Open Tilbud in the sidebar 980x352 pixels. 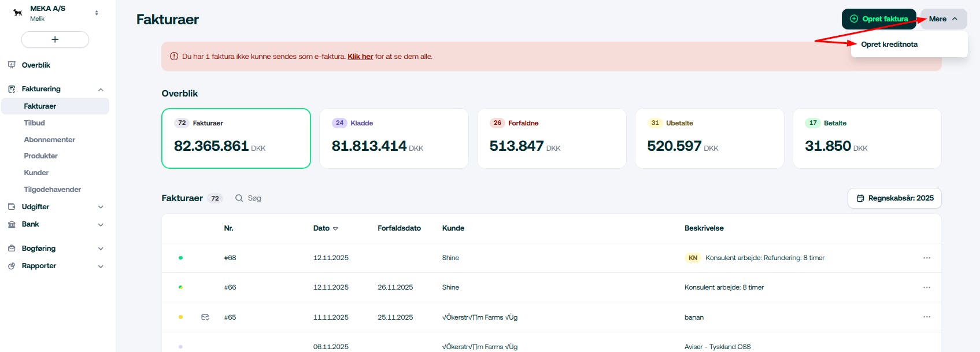tap(35, 123)
